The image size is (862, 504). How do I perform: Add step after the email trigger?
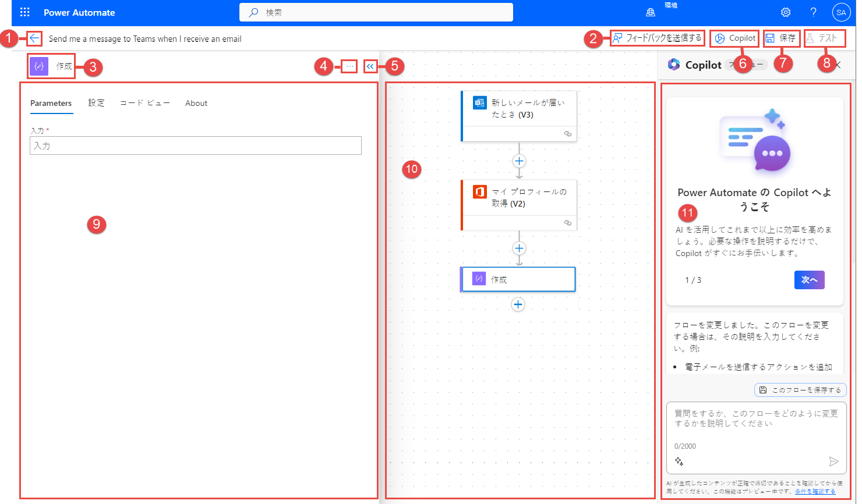519,161
